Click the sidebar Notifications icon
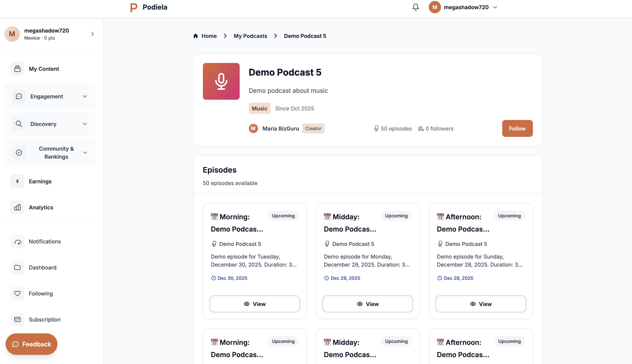This screenshot has height=364, width=632. click(x=17, y=242)
